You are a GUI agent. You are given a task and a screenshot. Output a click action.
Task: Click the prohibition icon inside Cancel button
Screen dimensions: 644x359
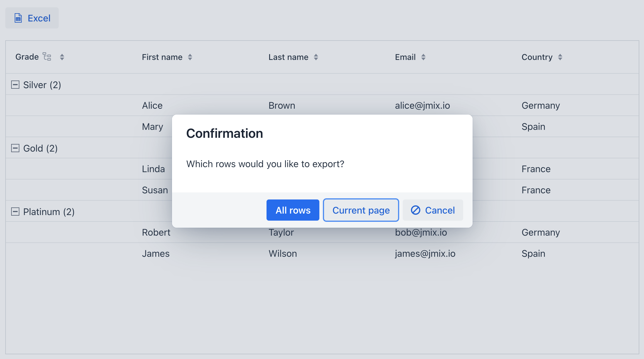pos(415,210)
